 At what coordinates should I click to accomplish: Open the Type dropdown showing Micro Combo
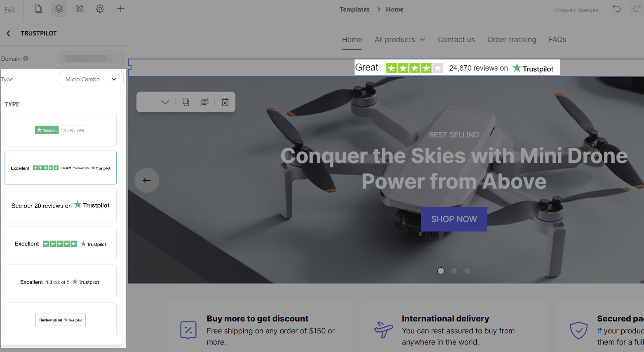[x=91, y=79]
